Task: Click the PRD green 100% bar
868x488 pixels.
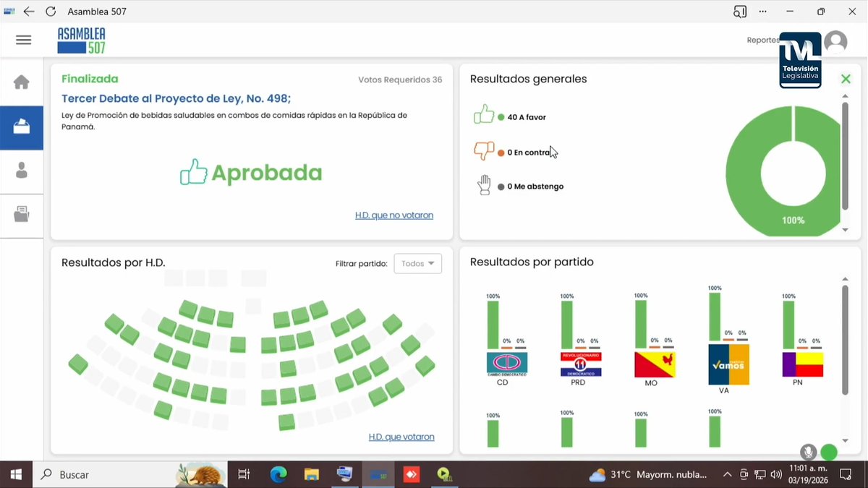Action: (567, 325)
